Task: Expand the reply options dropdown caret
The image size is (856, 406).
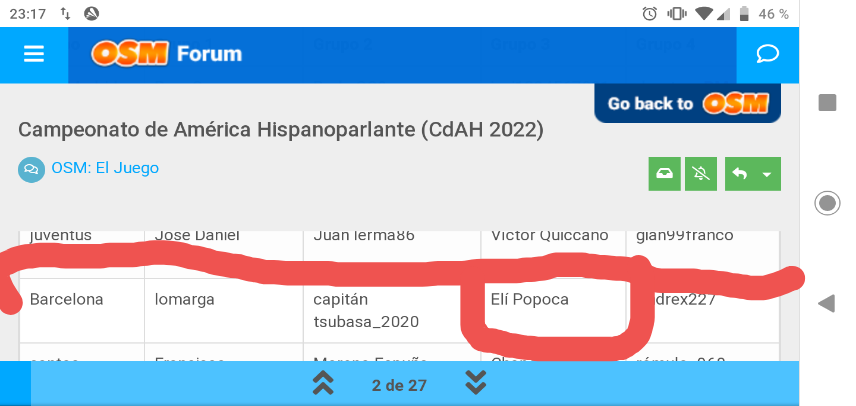Action: tap(767, 174)
